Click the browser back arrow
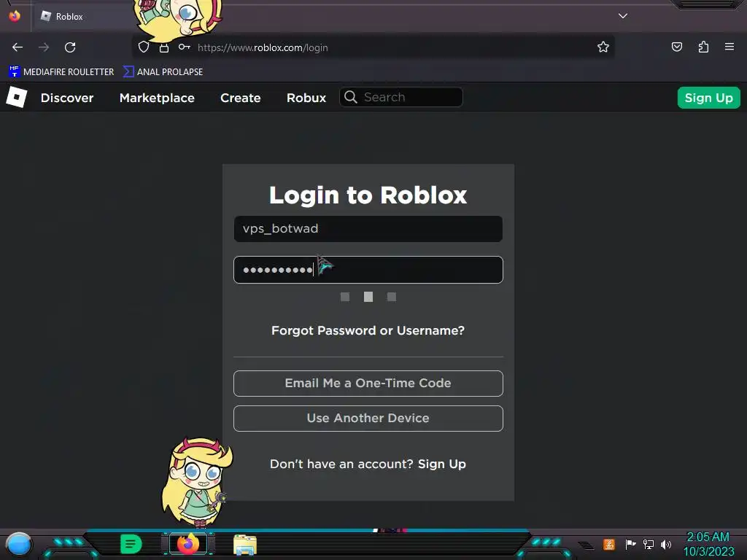The height and width of the screenshot is (560, 747). point(18,47)
